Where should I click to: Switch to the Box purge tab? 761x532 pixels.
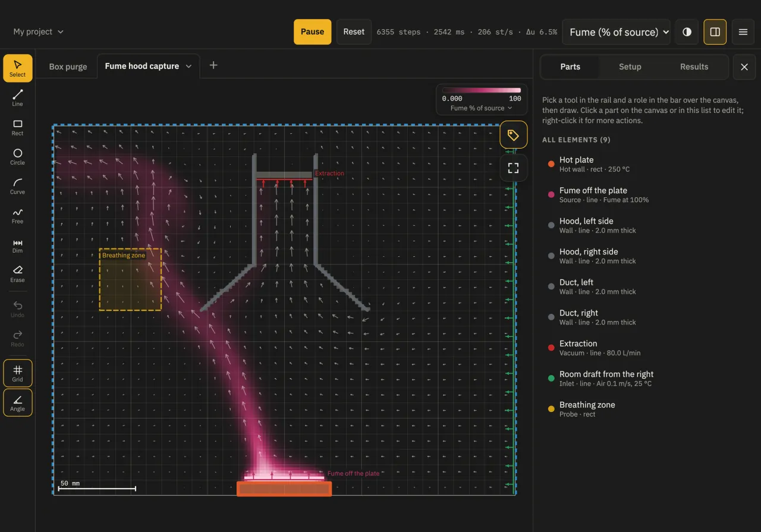pyautogui.click(x=68, y=67)
